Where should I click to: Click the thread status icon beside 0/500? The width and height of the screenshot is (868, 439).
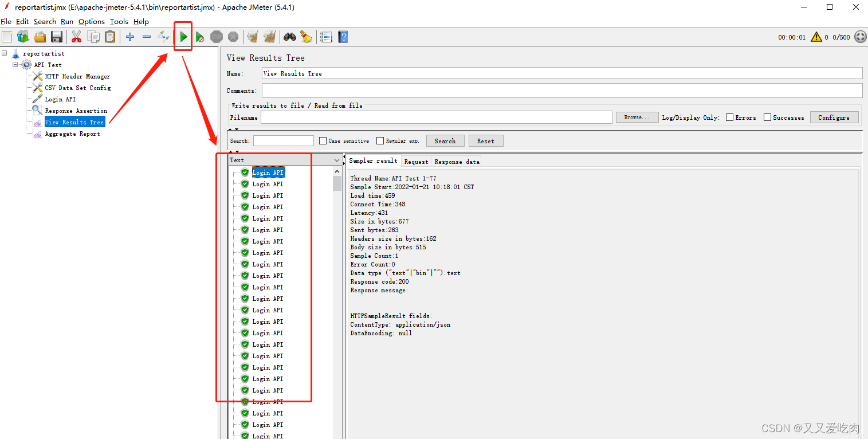tap(861, 37)
